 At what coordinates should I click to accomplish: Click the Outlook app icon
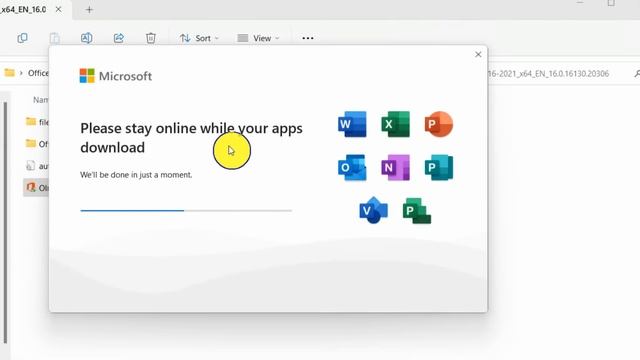[352, 167]
